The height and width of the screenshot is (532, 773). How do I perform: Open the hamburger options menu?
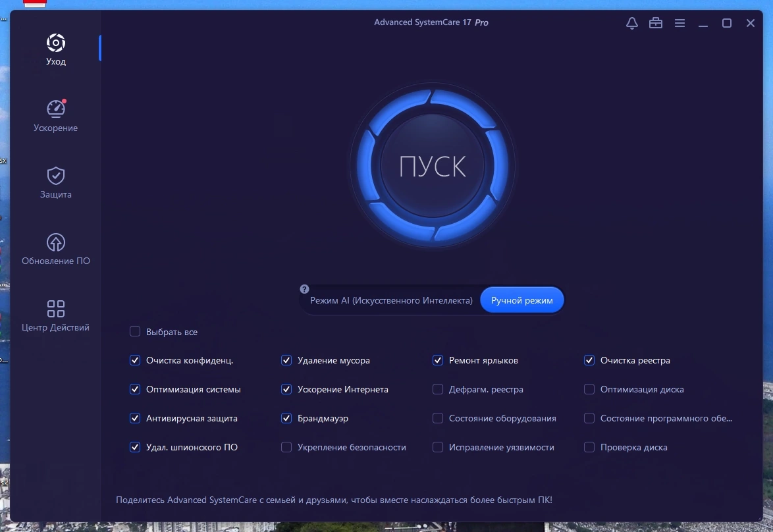[x=680, y=22]
